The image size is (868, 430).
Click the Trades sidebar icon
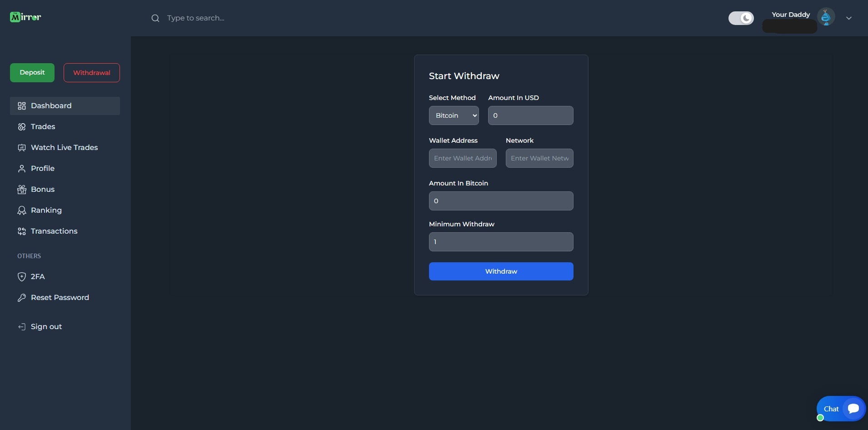click(x=21, y=127)
